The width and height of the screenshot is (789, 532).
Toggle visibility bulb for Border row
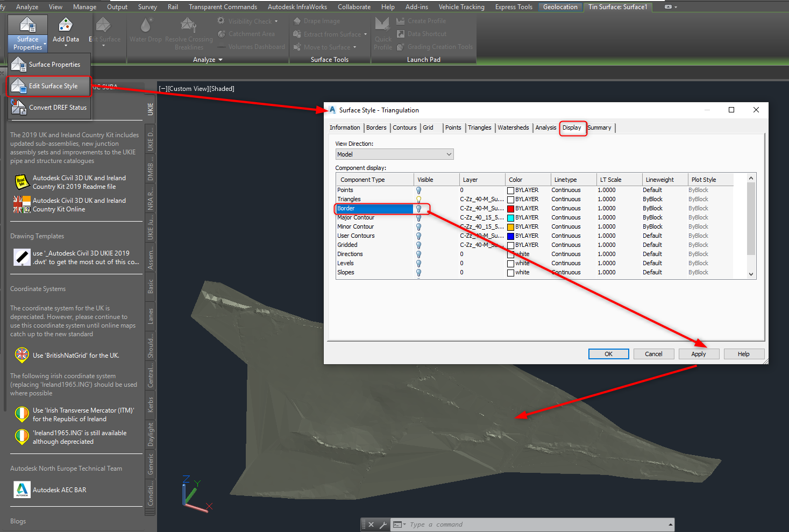click(418, 208)
